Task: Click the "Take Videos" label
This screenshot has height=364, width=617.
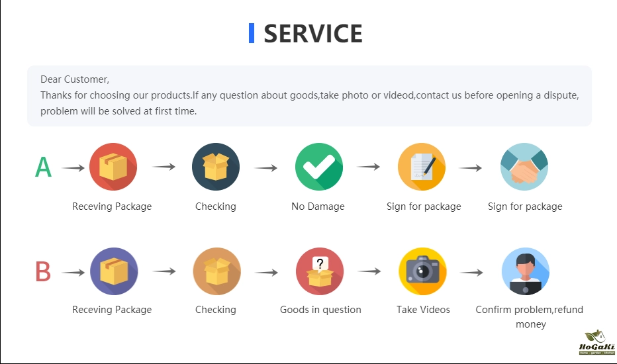Action: coord(423,310)
